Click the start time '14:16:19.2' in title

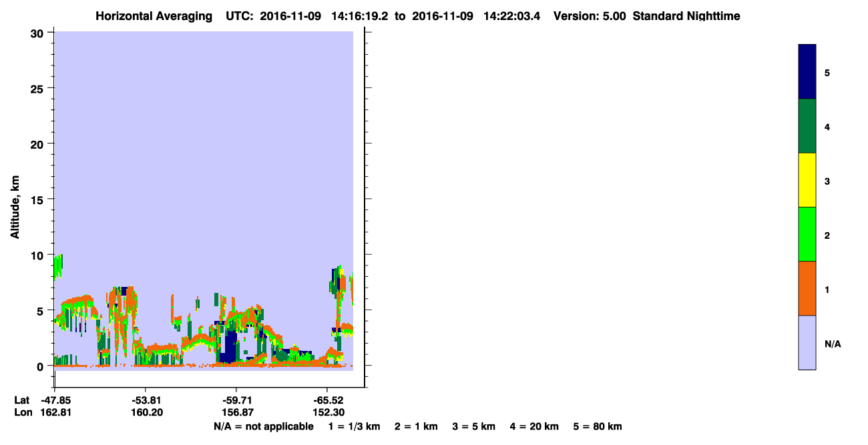(x=359, y=16)
